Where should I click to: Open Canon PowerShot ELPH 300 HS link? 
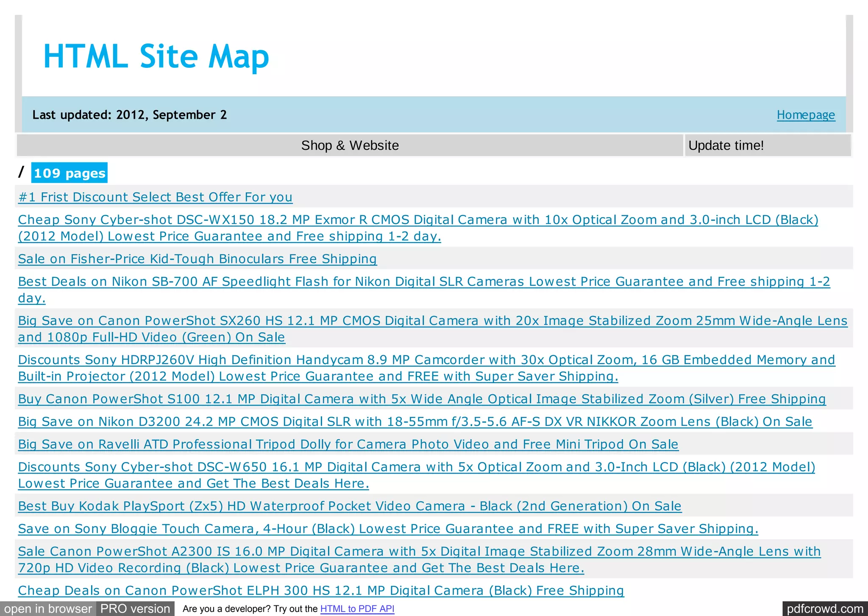[321, 591]
